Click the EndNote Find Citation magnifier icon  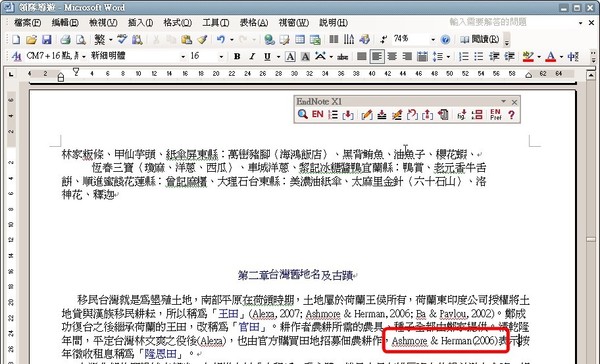pos(302,114)
